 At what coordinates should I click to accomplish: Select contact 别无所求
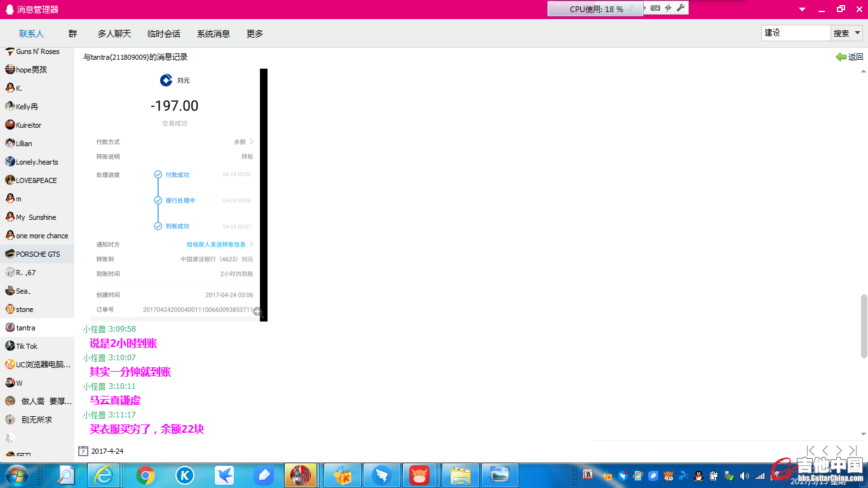(37, 420)
